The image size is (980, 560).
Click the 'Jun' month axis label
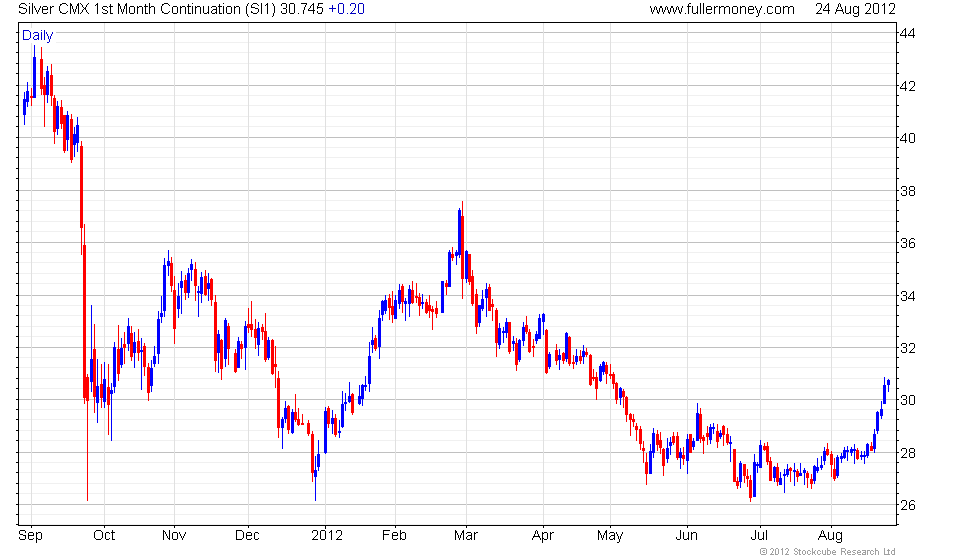click(x=686, y=535)
